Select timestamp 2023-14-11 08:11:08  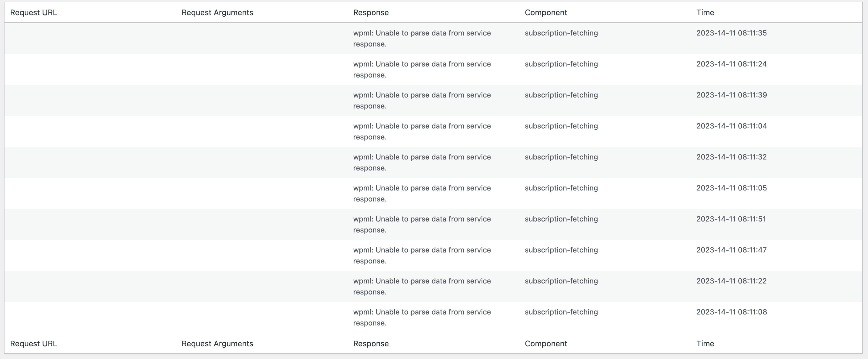pyautogui.click(x=731, y=313)
